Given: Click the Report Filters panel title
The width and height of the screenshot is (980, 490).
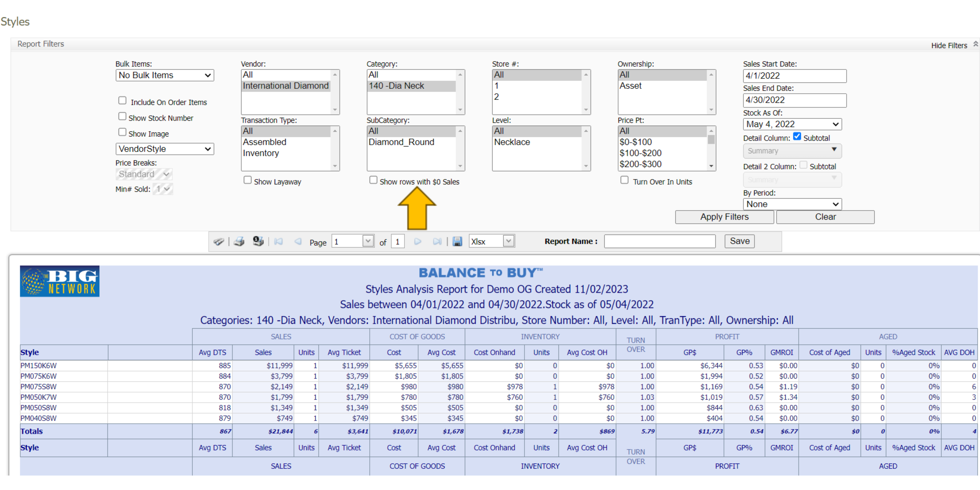Looking at the screenshot, I should pos(41,44).
